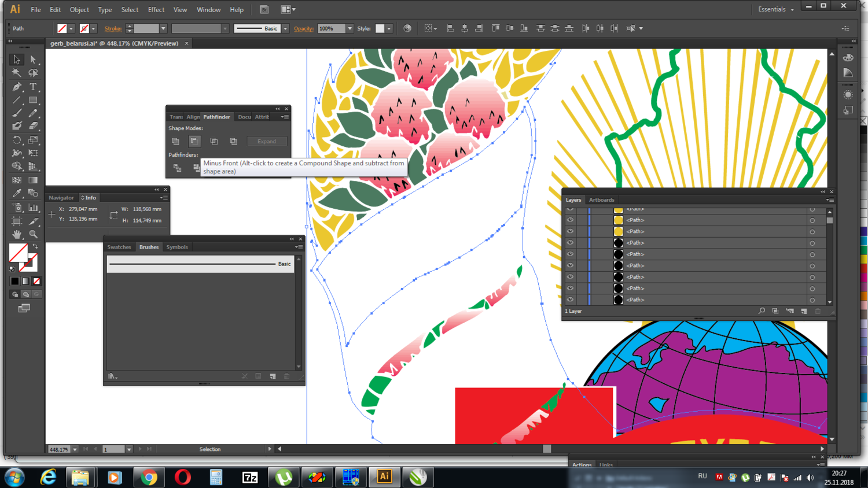This screenshot has width=868, height=488.
Task: Select the Pen tool
Action: 17,87
